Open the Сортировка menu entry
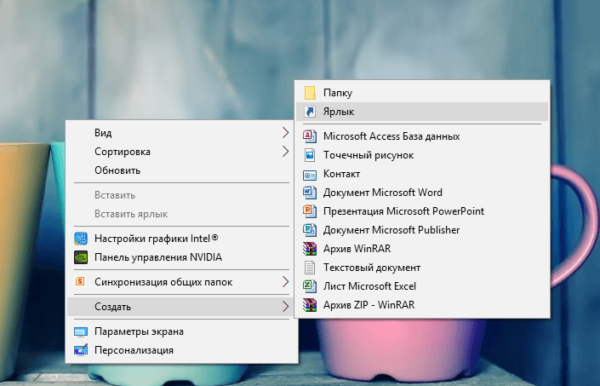 (x=182, y=151)
